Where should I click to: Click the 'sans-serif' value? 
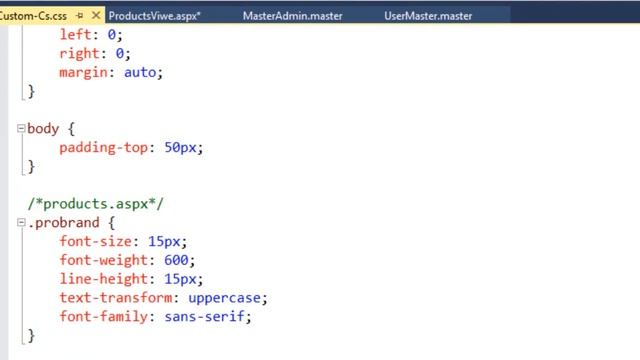pos(204,316)
